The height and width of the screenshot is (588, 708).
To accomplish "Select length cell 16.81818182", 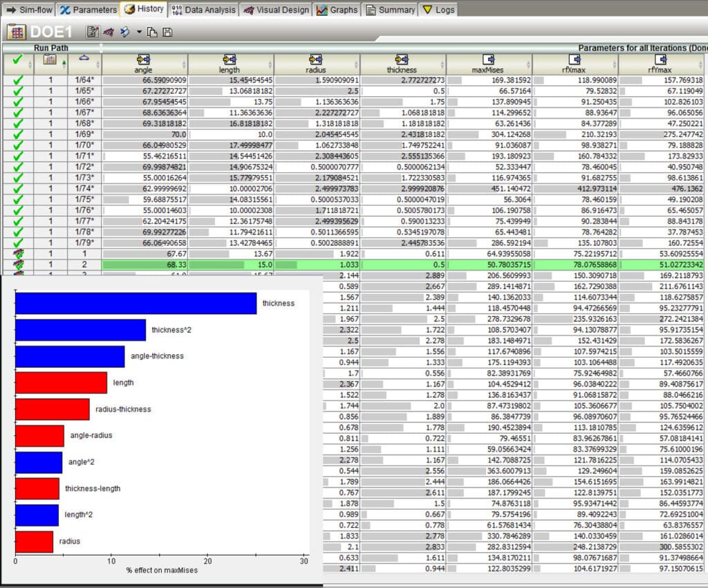I will tap(231, 123).
